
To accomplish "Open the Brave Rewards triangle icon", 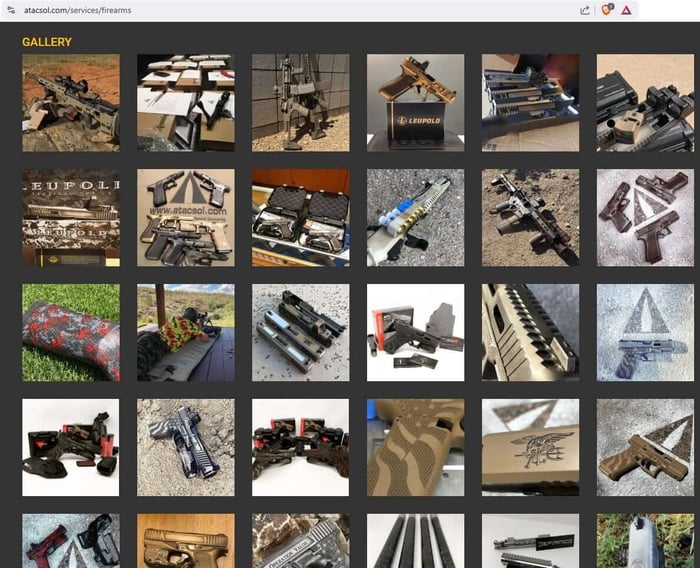I will pos(626,10).
